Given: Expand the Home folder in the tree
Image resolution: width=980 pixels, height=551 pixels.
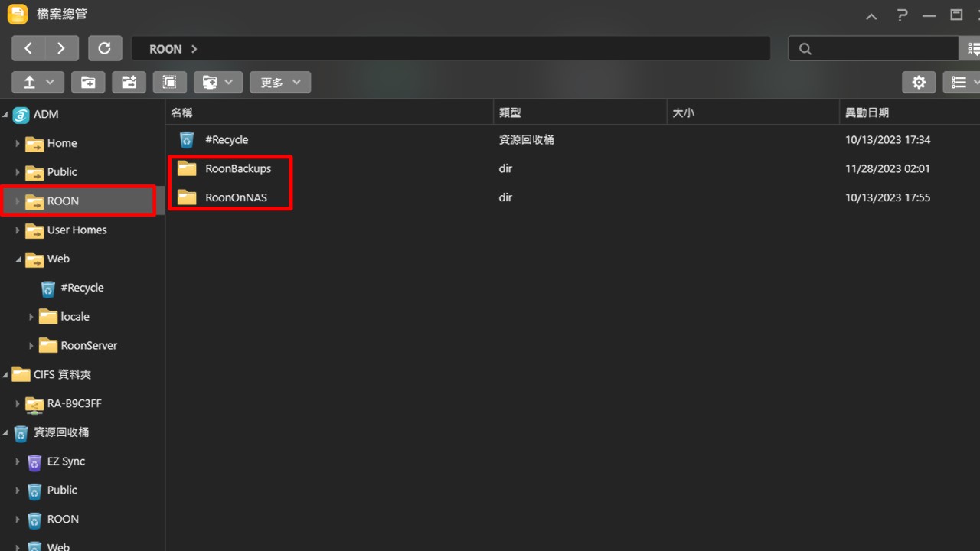Looking at the screenshot, I should pos(18,143).
